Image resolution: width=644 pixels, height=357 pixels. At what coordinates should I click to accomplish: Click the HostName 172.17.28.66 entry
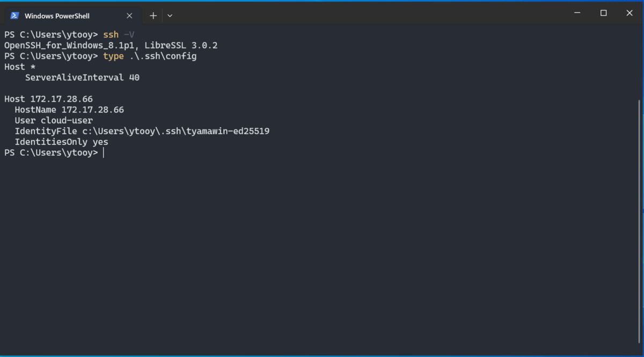pyautogui.click(x=69, y=110)
